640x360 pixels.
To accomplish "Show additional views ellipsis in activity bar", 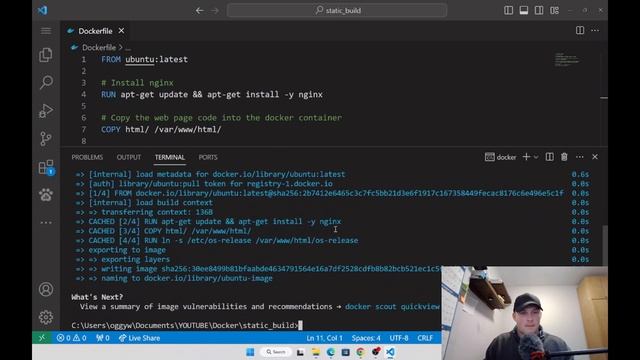I will 46,222.
